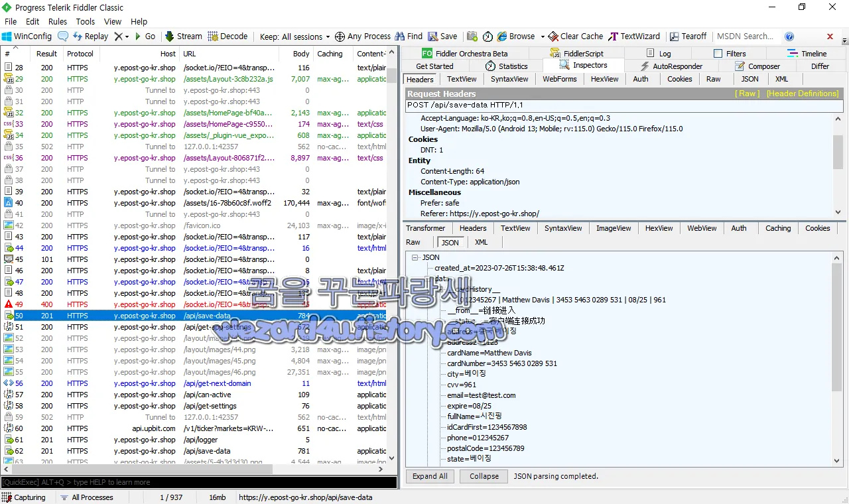The image size is (849, 504).
Task: Select session 56 /api/get-next-domain
Action: tap(194, 383)
